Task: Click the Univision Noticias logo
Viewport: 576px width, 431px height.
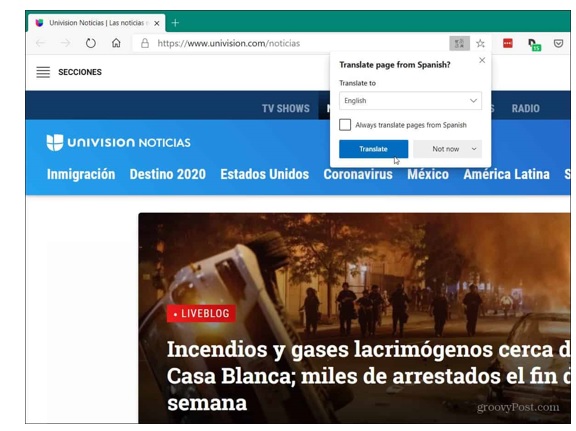Action: point(118,143)
